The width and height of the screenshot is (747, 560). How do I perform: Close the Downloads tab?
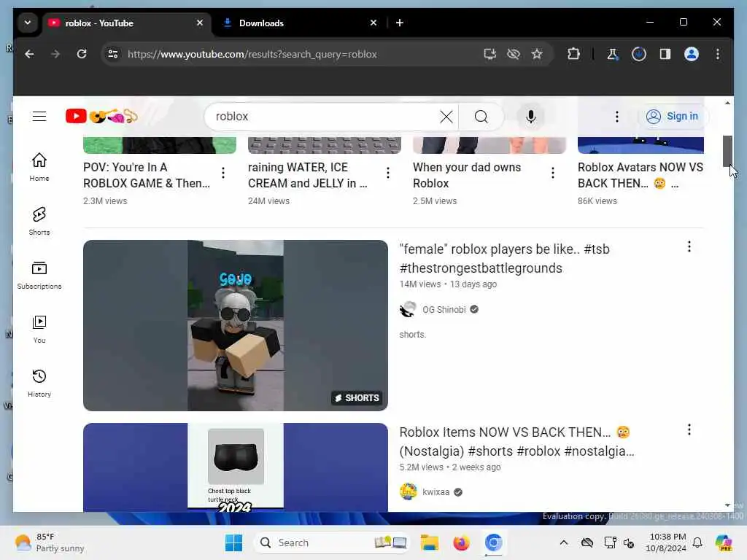coord(373,23)
